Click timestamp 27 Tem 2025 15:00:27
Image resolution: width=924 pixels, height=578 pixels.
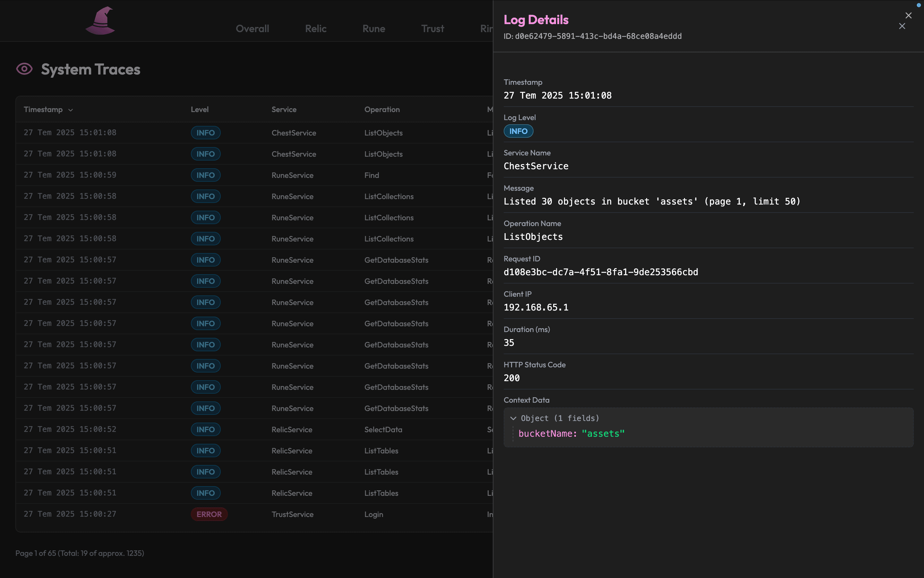pos(70,514)
